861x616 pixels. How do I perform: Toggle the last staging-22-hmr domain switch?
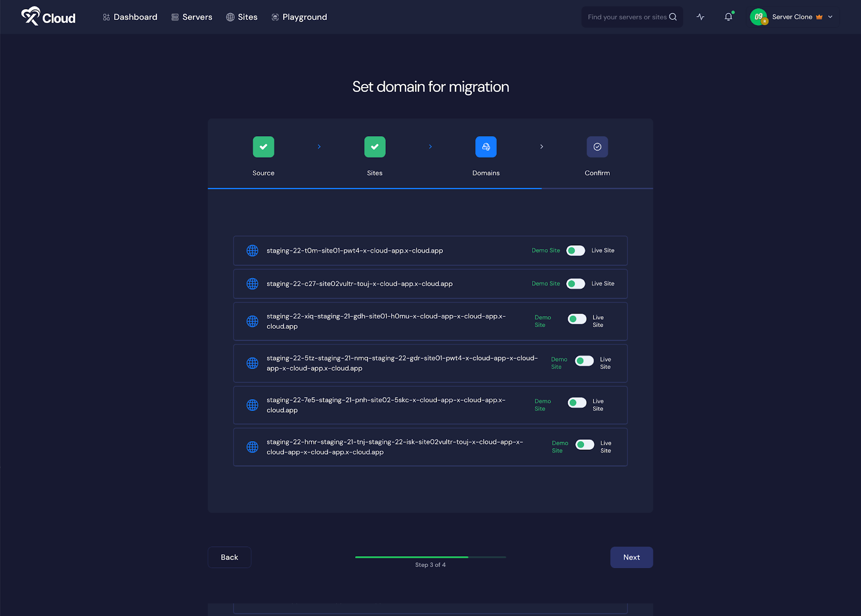click(583, 444)
